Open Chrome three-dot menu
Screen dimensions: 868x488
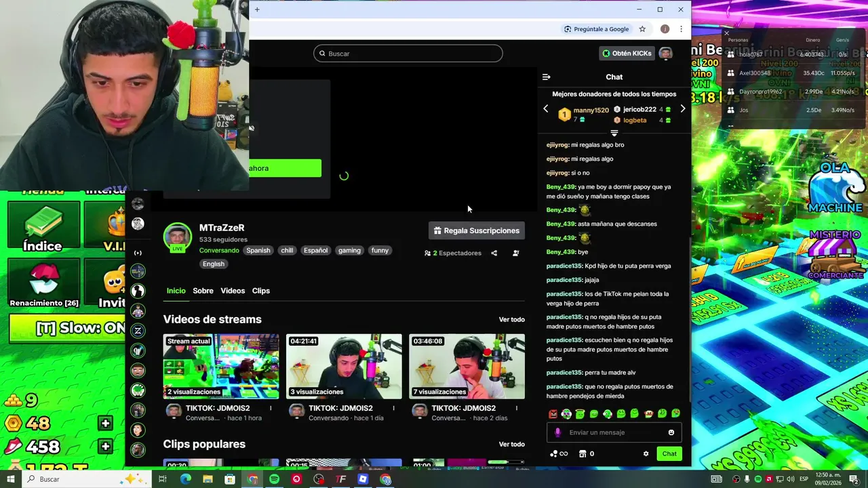pos(681,29)
